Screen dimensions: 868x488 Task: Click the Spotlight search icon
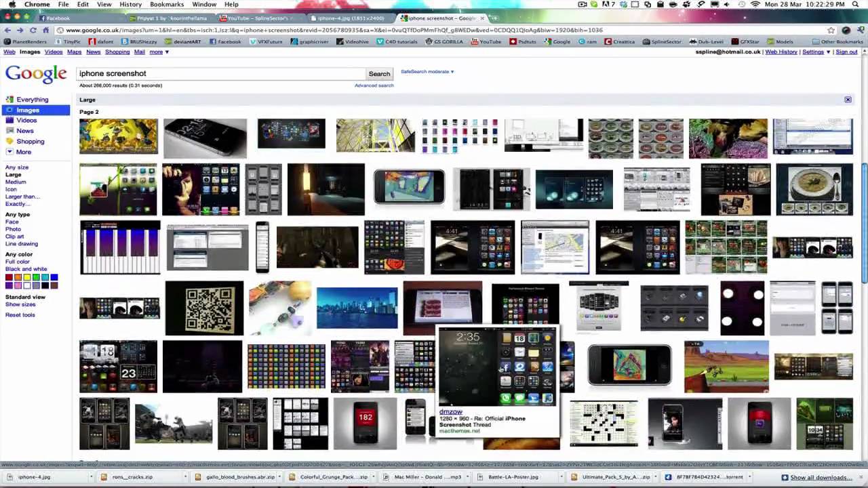click(856, 4)
